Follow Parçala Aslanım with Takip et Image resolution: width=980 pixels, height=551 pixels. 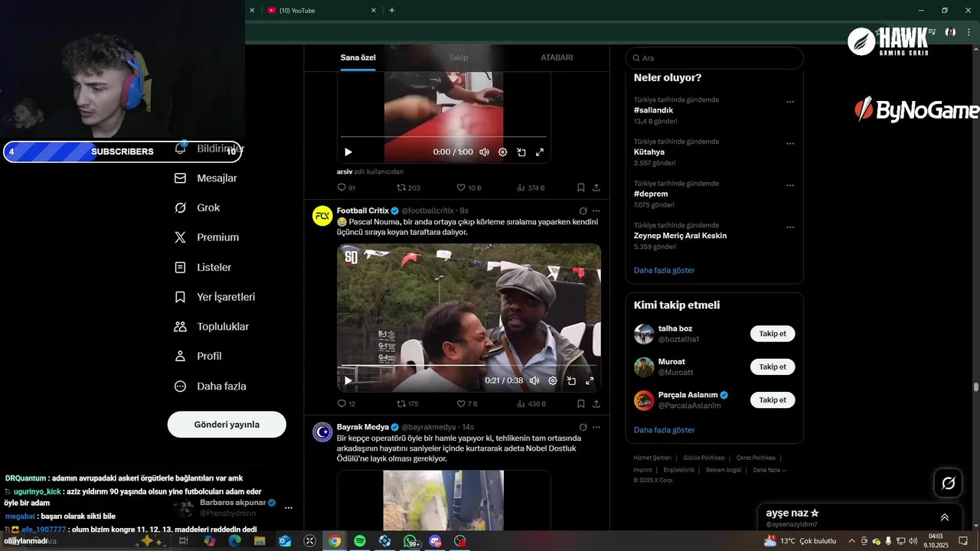(x=773, y=399)
